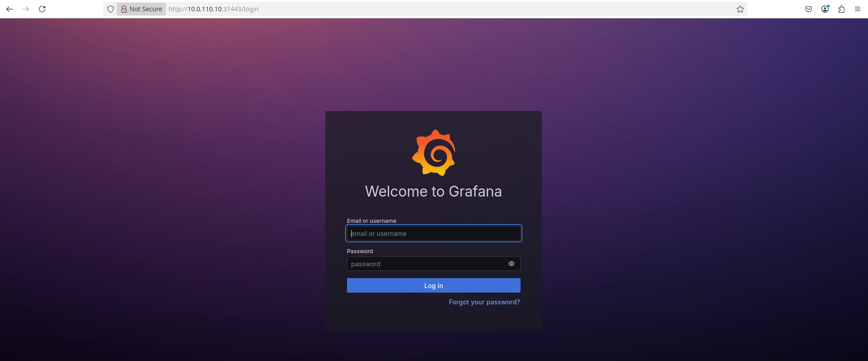Select the URL in the address bar
This screenshot has height=361, width=868.
click(214, 9)
